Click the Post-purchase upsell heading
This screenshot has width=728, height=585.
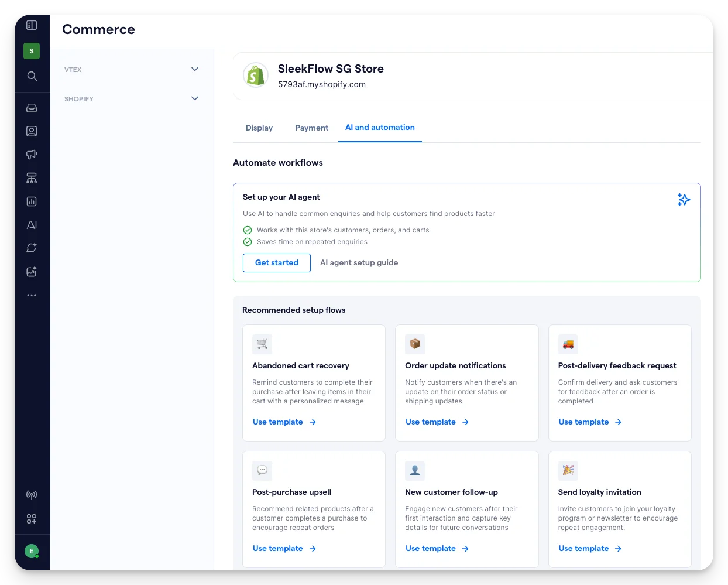click(292, 492)
